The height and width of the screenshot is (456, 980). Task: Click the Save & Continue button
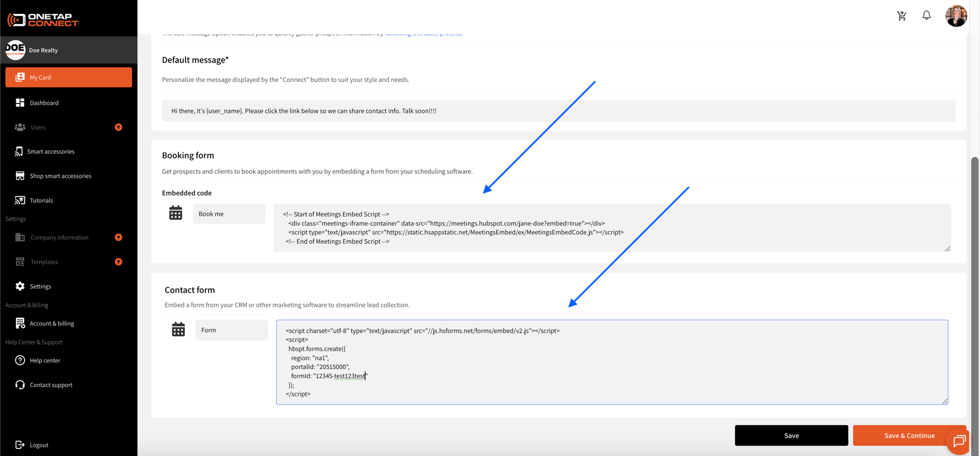[x=909, y=436]
